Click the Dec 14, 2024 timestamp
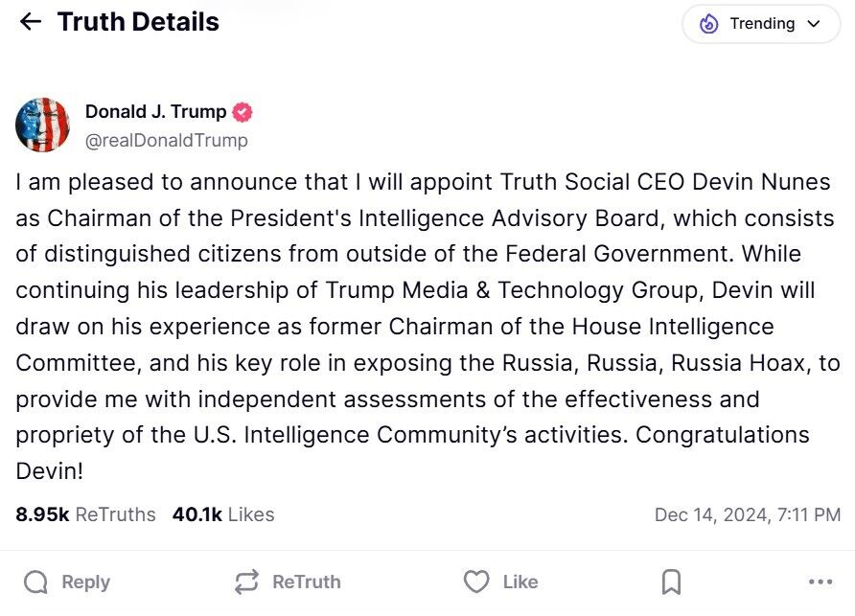The width and height of the screenshot is (855, 616). tap(747, 514)
